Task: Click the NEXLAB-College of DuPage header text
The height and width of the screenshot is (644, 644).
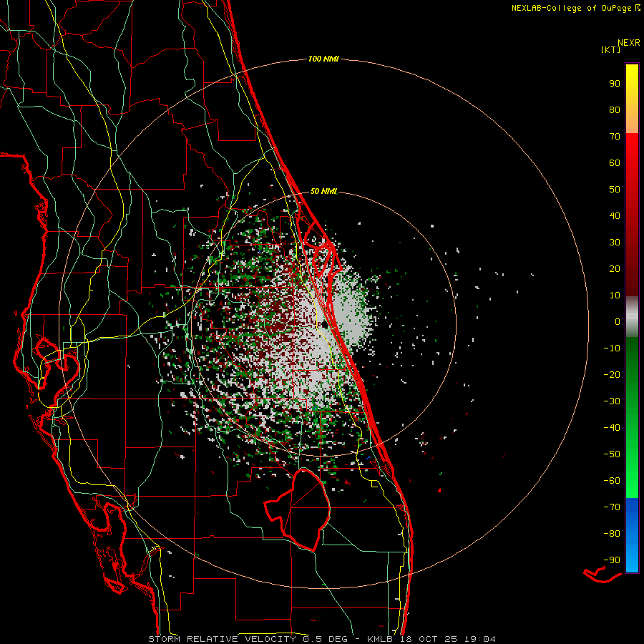Action: pos(571,8)
